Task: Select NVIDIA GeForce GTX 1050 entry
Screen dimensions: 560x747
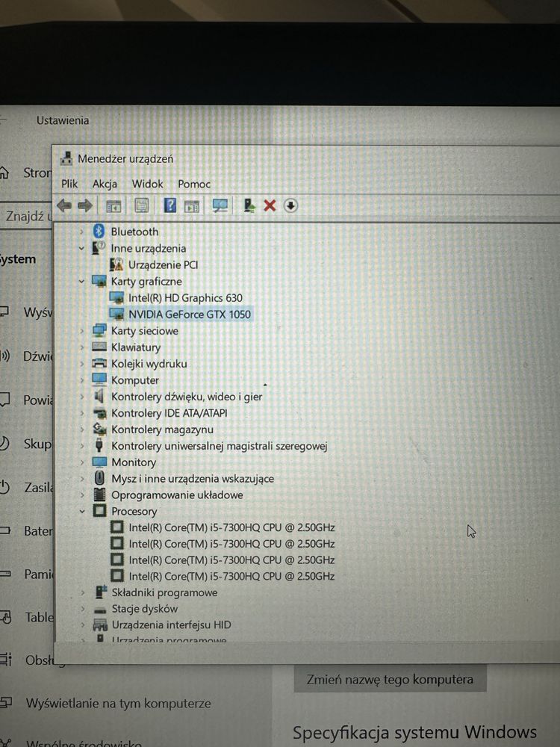Action: tap(190, 314)
